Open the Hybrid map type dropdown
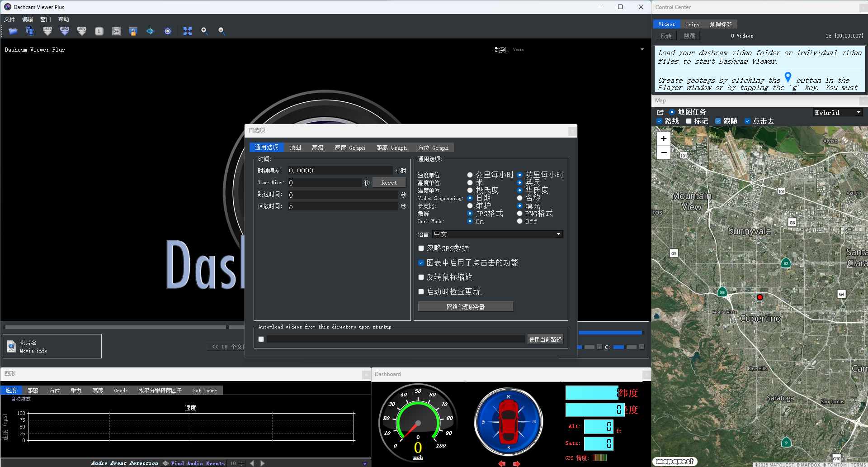 point(838,112)
